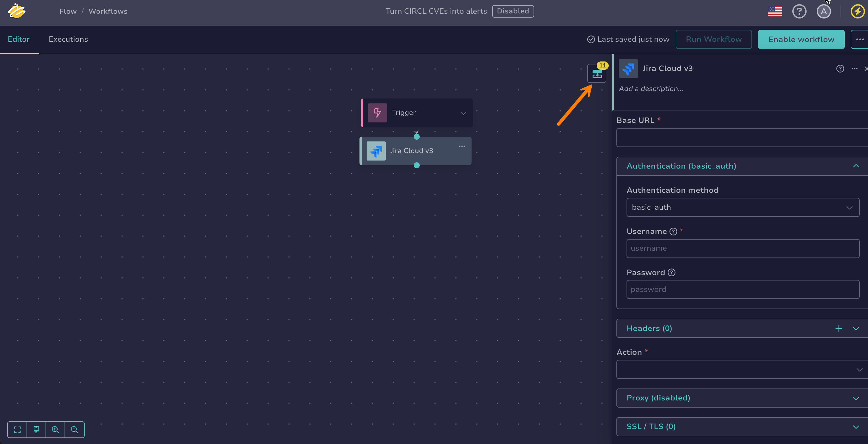Click the Jira Cloud v3 panel header icon
Viewport: 868px width, 444px height.
coord(628,69)
